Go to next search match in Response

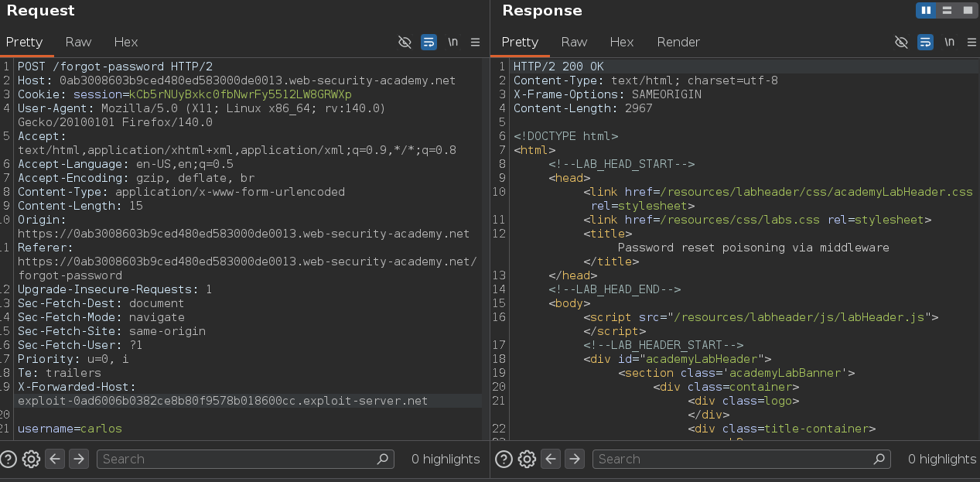[x=575, y=459]
